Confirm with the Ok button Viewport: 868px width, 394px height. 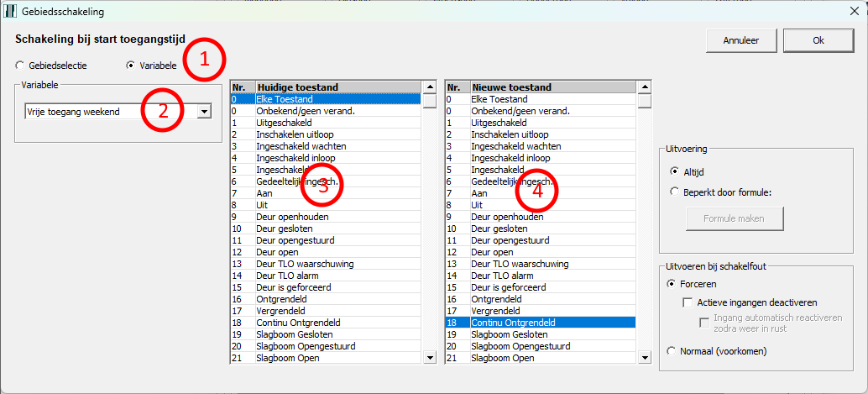[818, 40]
